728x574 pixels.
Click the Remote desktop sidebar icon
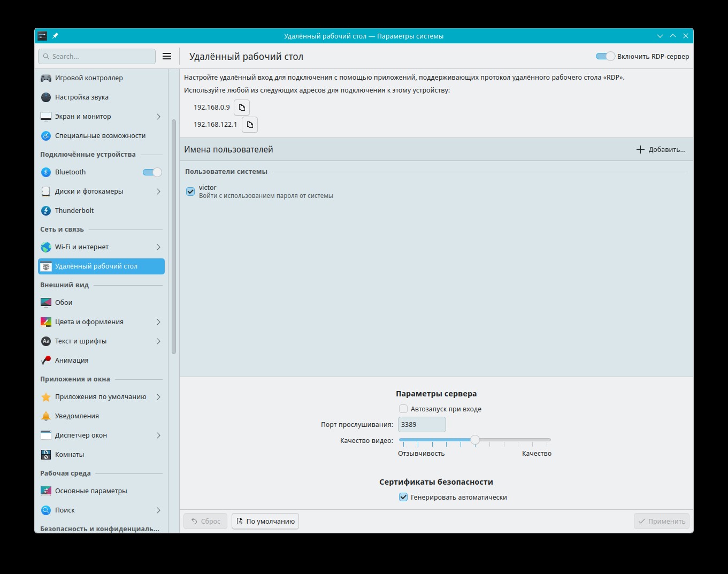[46, 266]
